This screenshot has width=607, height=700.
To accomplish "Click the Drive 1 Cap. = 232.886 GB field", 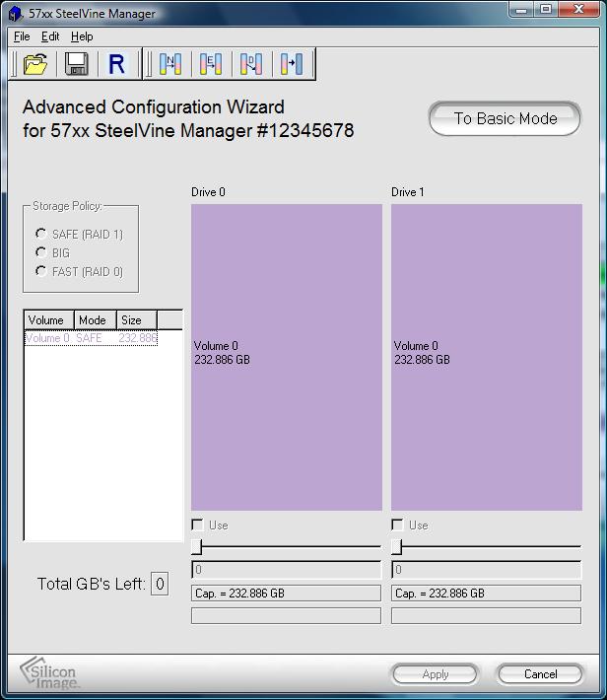I will (x=486, y=594).
